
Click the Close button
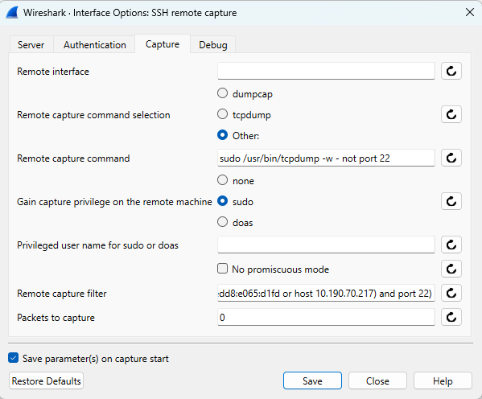point(377,381)
